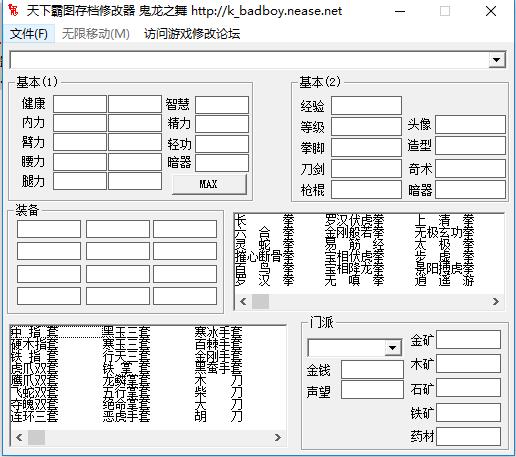Open the 文件(F) menu
The width and height of the screenshot is (516, 457).
(x=29, y=34)
